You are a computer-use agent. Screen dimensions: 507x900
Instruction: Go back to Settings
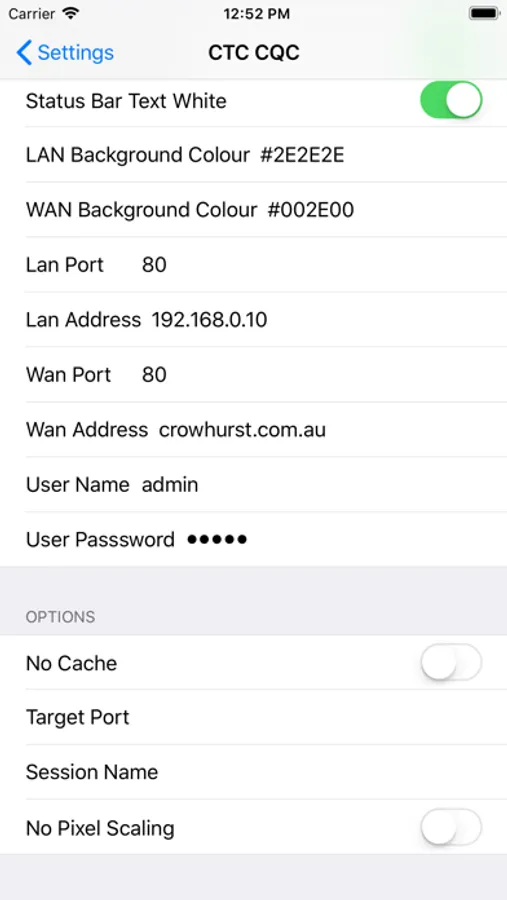click(x=65, y=53)
